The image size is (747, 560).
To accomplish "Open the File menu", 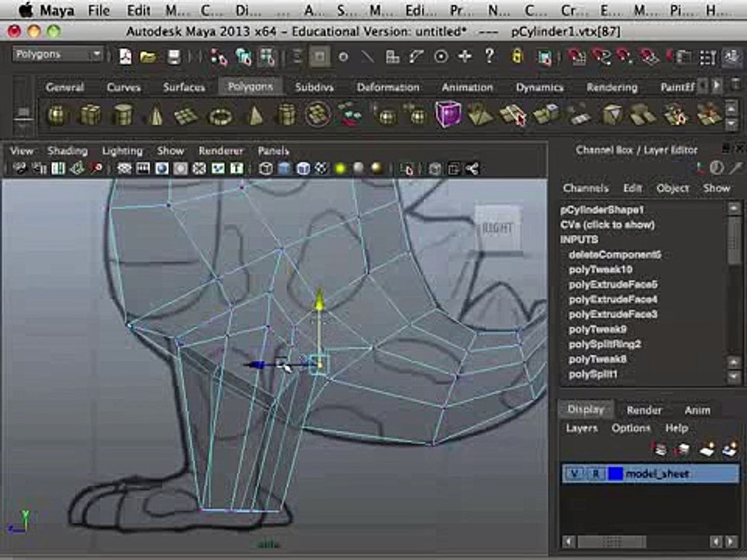I will click(99, 10).
